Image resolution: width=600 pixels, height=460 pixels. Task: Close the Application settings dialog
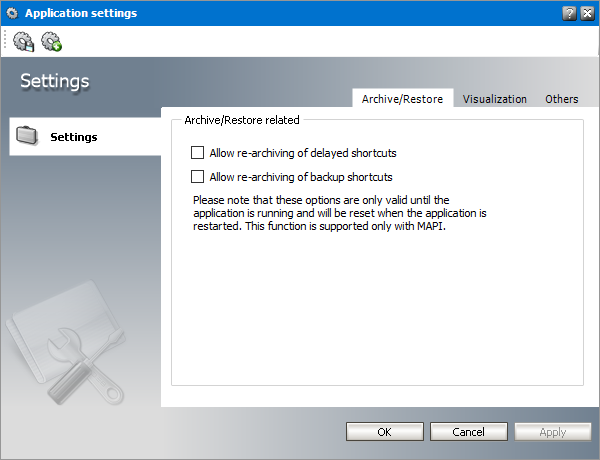[585, 13]
